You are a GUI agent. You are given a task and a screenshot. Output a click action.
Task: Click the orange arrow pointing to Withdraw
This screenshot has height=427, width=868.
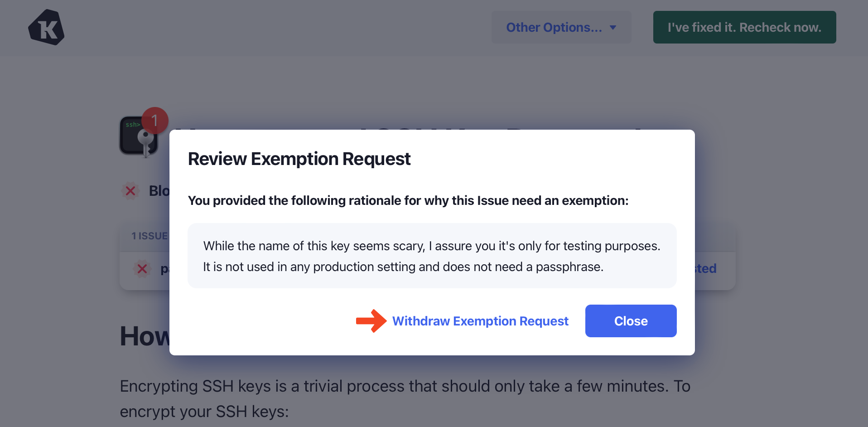(371, 321)
